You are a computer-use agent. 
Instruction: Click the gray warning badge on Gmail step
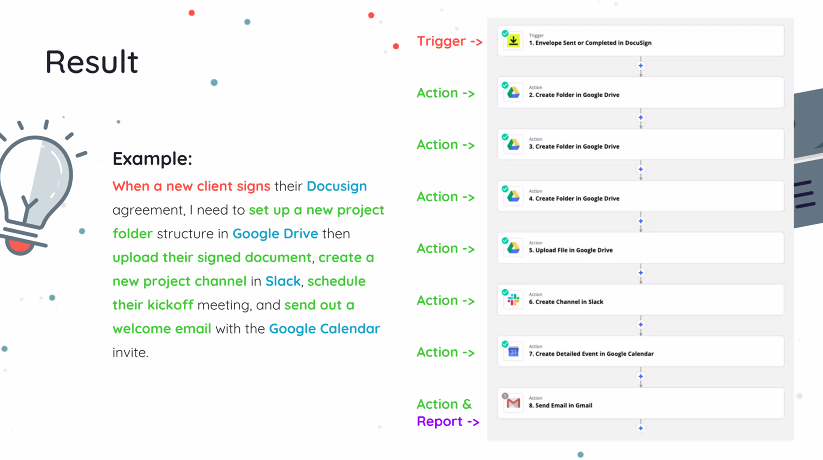coord(505,394)
